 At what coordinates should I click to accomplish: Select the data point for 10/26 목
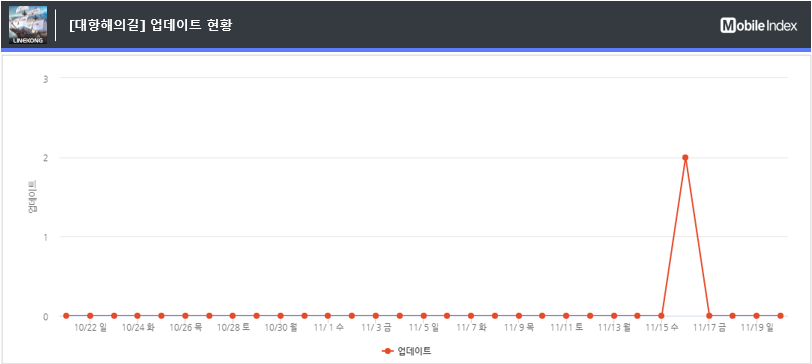point(185,315)
